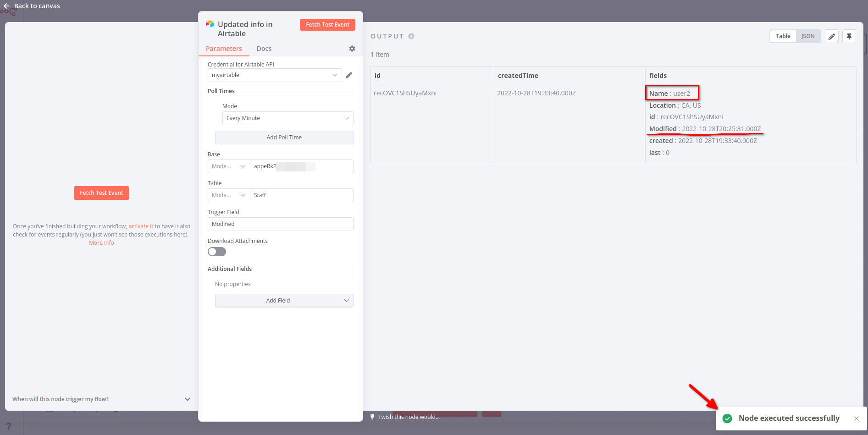Click the lightbulb feedback icon
This screenshot has width=868, height=435.
pyautogui.click(x=372, y=417)
